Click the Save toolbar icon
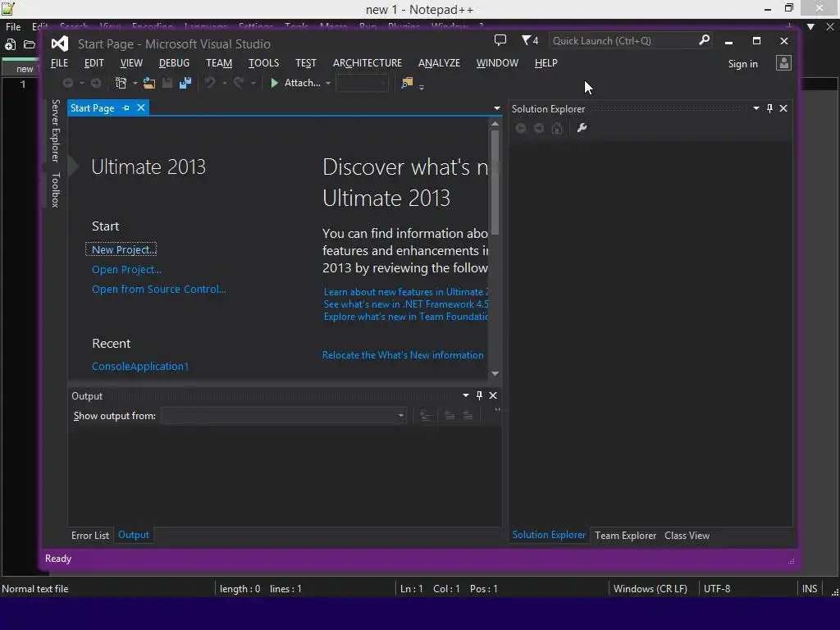Image resolution: width=840 pixels, height=630 pixels. tap(167, 83)
